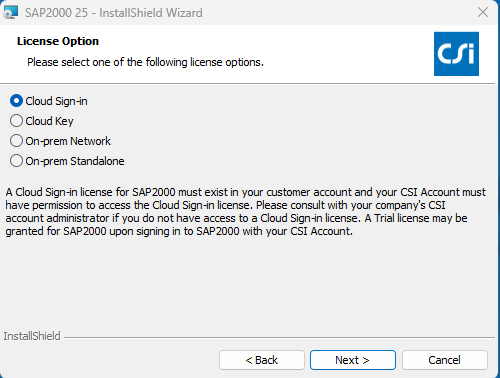Click the License Option heading
The image size is (500, 378).
(58, 41)
